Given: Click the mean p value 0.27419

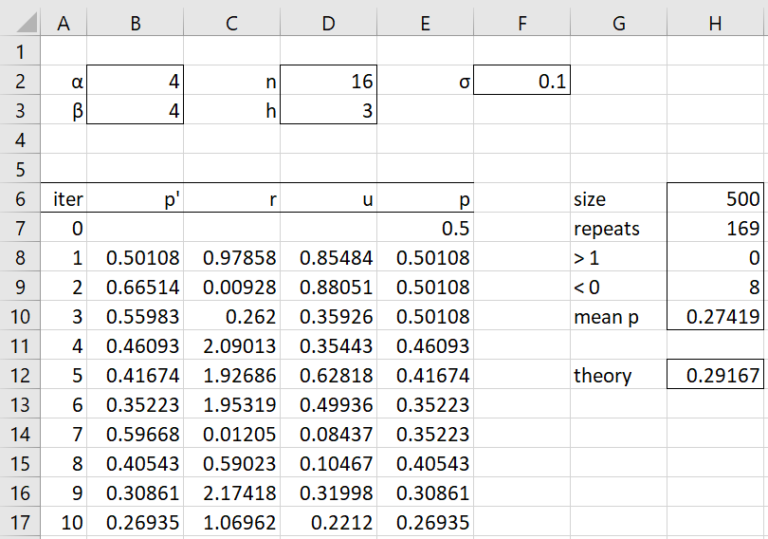Looking at the screenshot, I should (x=716, y=316).
